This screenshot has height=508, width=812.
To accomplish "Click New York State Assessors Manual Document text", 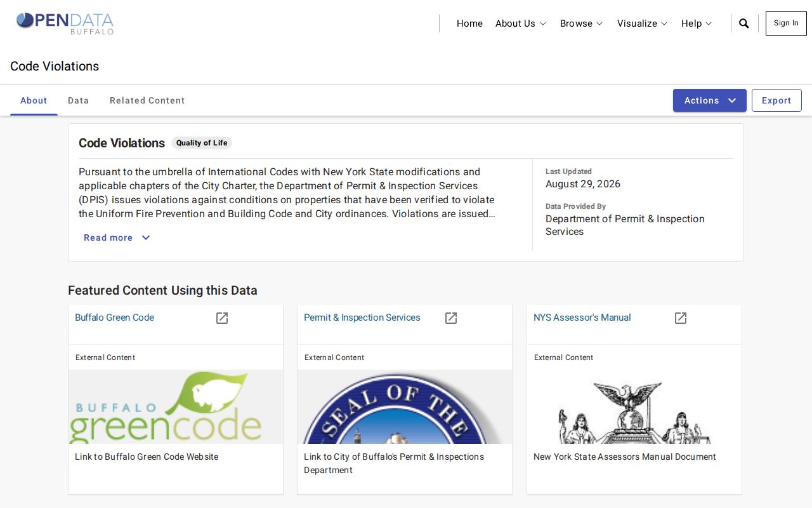I will [625, 457].
